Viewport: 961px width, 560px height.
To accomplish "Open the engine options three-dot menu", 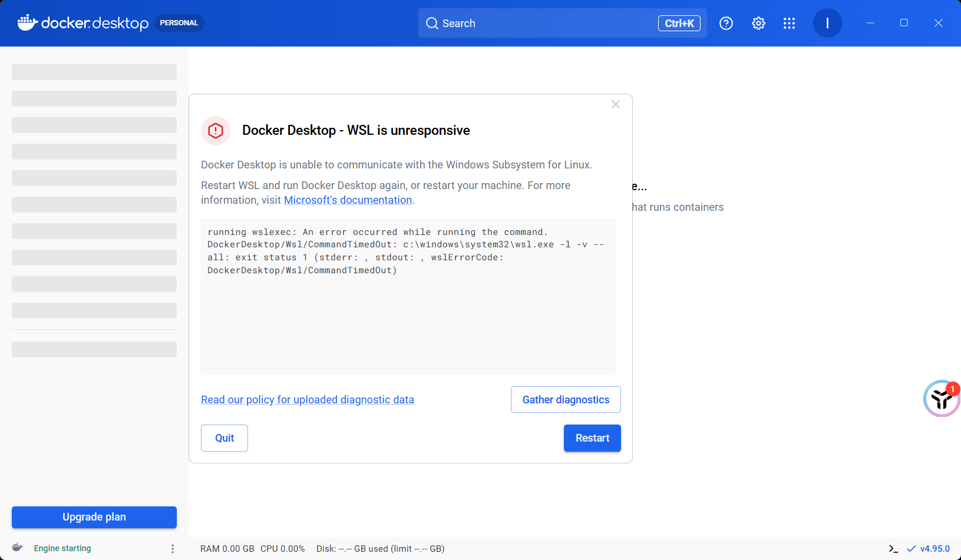I will click(173, 549).
